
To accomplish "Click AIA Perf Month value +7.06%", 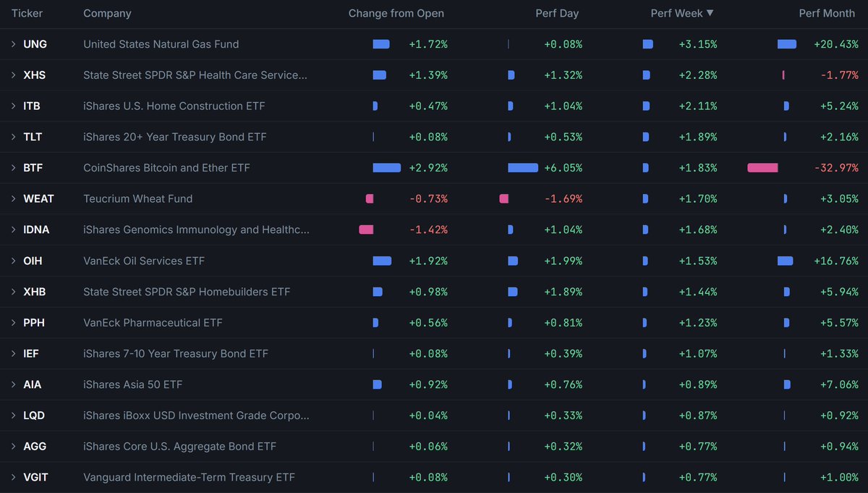I will (x=839, y=384).
